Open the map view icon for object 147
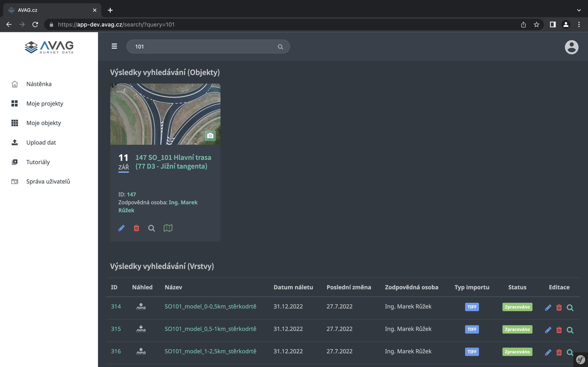 (x=168, y=228)
